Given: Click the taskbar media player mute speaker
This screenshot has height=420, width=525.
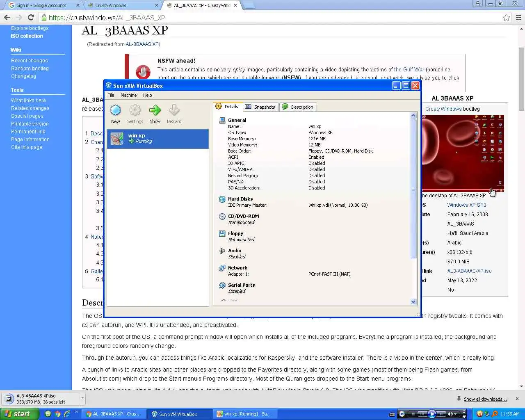Looking at the screenshot, I should click(450, 414).
